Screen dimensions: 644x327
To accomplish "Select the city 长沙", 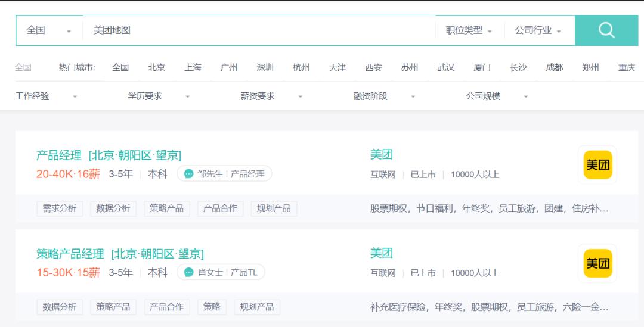I will tap(518, 68).
